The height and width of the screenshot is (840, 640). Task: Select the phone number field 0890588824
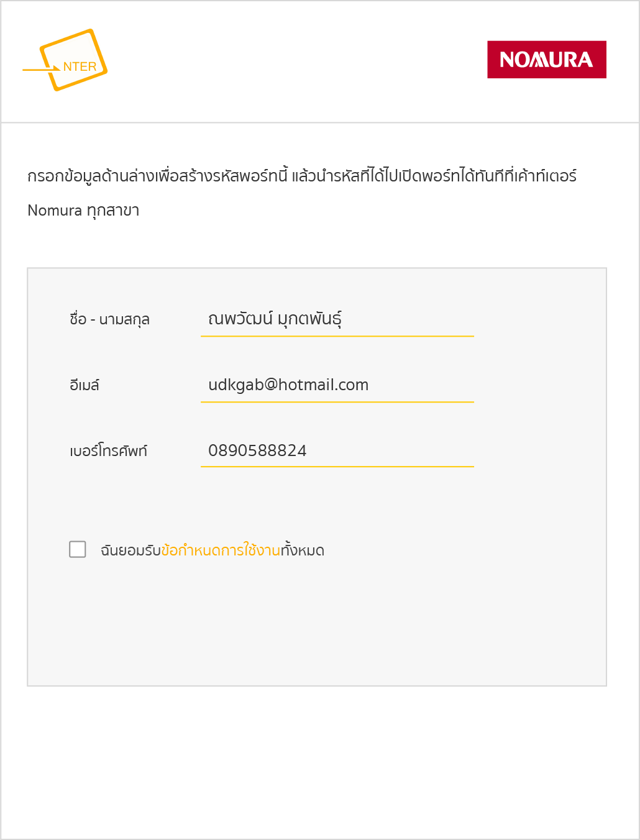tap(337, 450)
